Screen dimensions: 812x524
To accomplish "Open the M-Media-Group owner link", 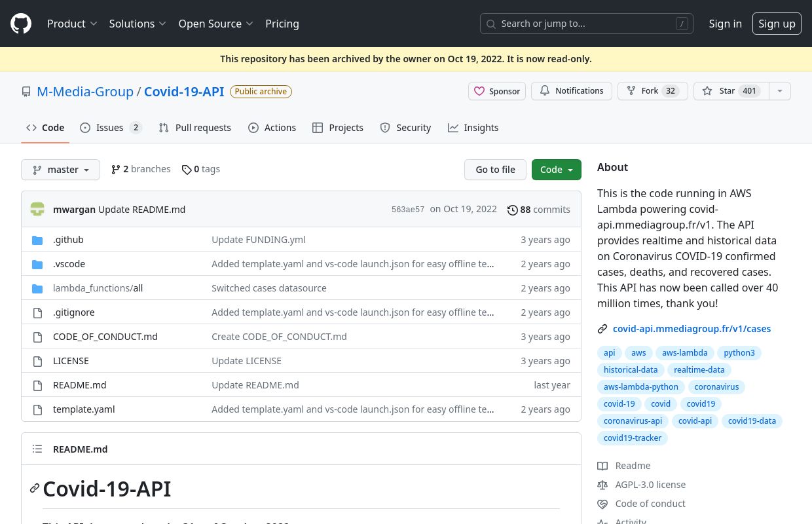I will pos(85,92).
